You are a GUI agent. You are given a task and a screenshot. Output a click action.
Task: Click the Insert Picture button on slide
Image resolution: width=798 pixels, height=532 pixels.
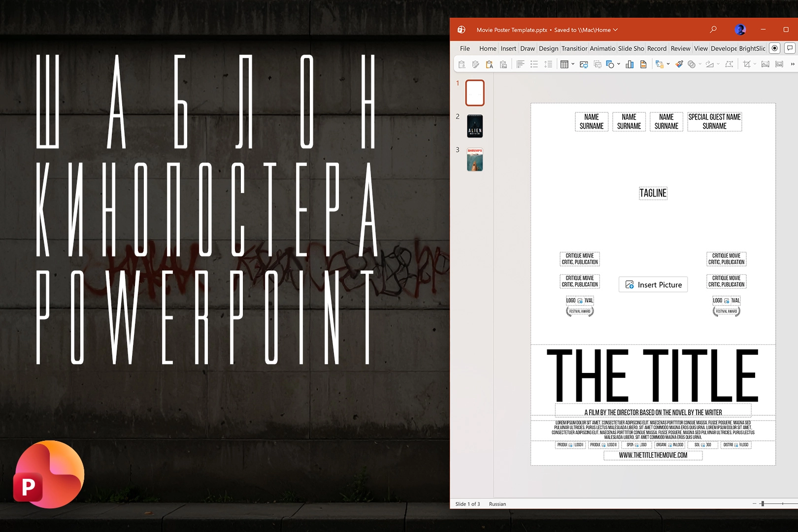pos(653,285)
